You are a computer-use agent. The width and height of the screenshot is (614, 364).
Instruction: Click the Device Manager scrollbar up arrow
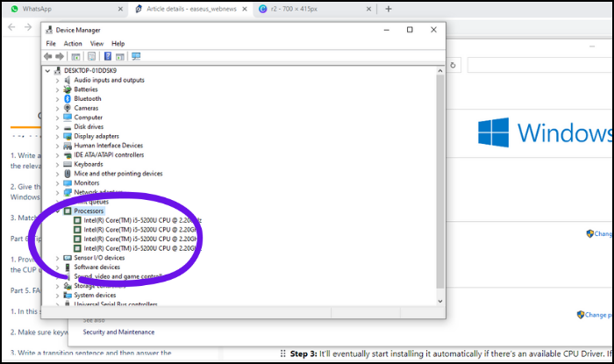pyautogui.click(x=440, y=71)
